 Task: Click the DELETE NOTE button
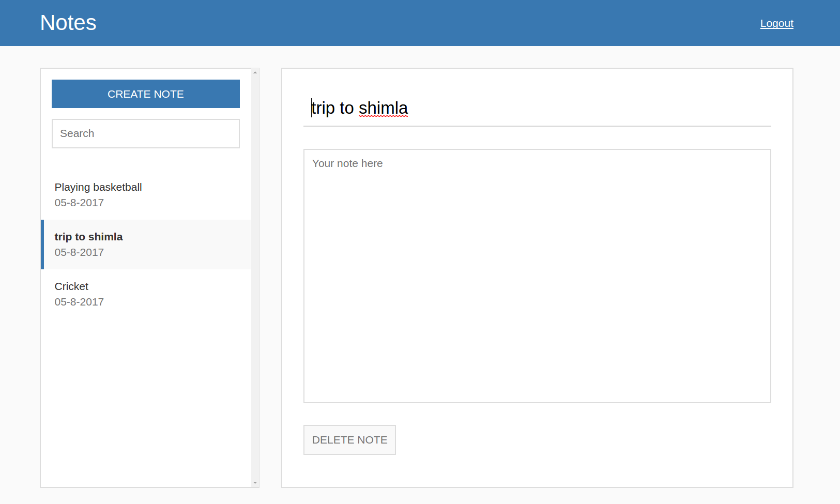[349, 439]
